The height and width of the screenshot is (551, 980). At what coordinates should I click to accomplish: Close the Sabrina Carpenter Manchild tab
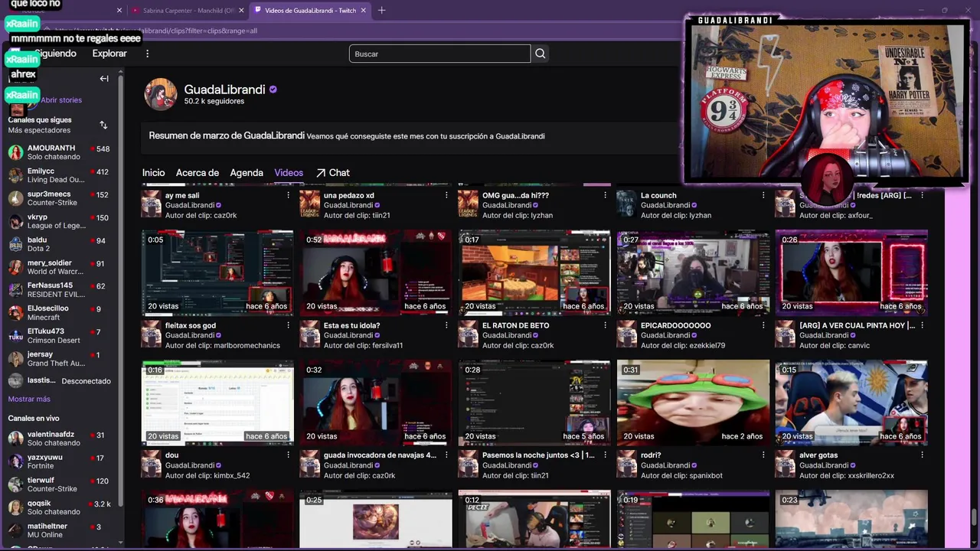[242, 11]
